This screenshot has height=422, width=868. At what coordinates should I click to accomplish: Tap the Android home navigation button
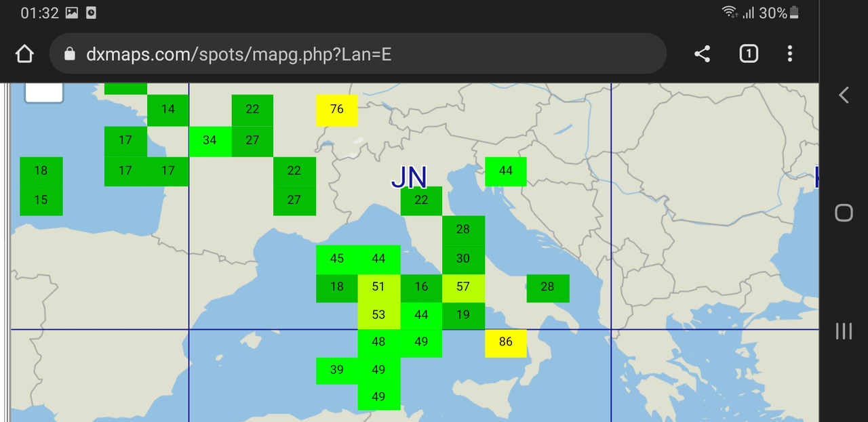844,213
